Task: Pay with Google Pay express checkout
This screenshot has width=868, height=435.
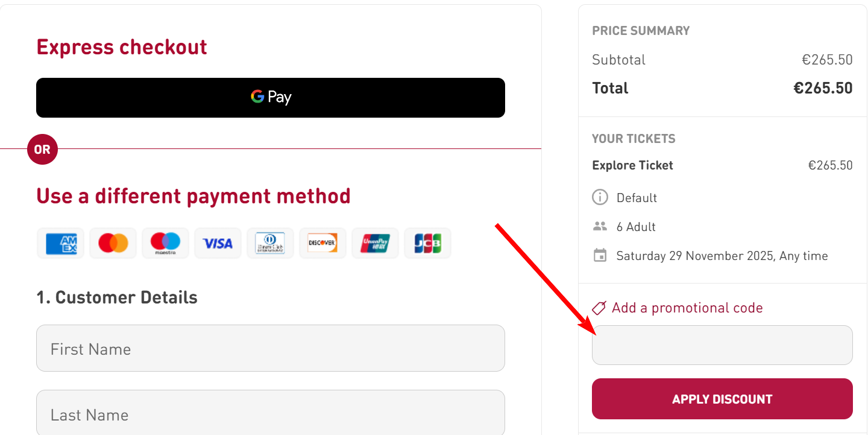Action: (x=270, y=97)
